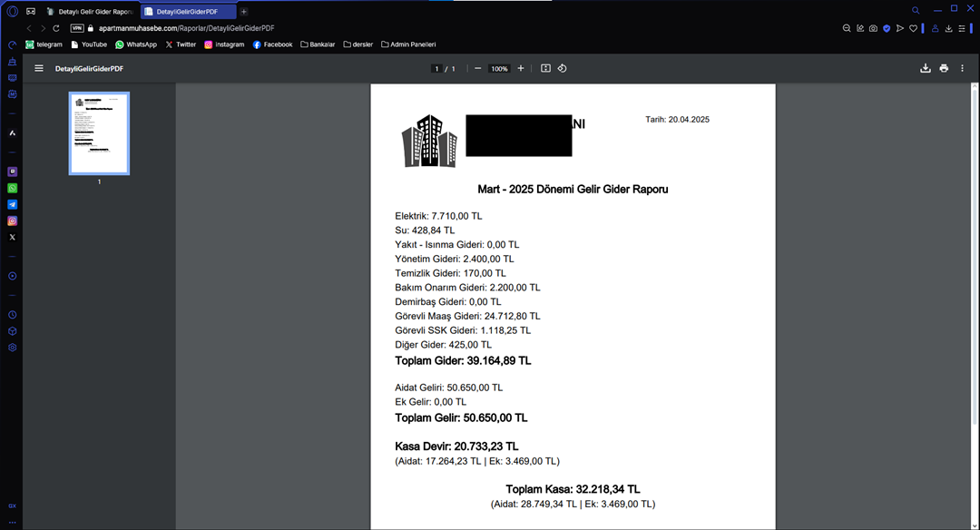The image size is (980, 530).
Task: Open the PDF viewer more actions menu
Action: pyautogui.click(x=962, y=68)
